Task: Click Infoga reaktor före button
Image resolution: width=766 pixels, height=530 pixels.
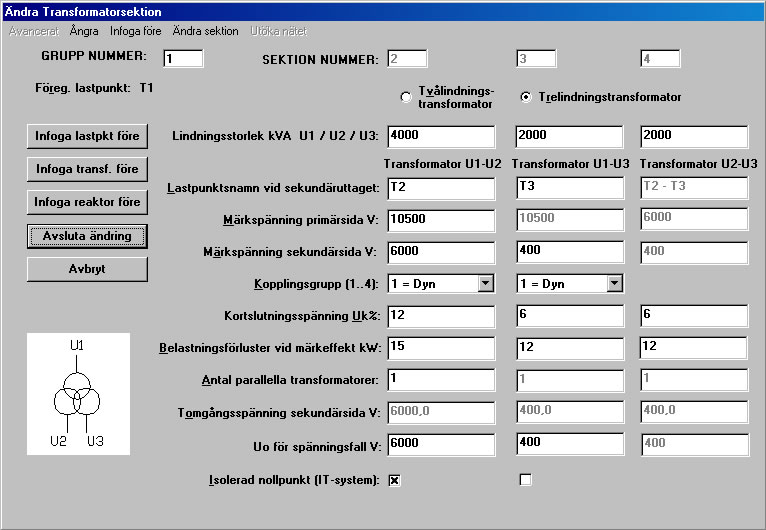Action: 87,202
